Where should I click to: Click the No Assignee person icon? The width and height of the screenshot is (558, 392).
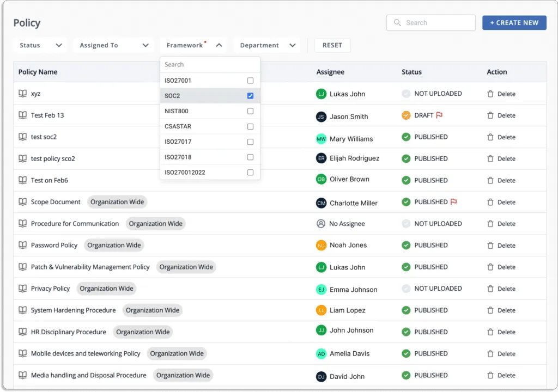click(320, 224)
